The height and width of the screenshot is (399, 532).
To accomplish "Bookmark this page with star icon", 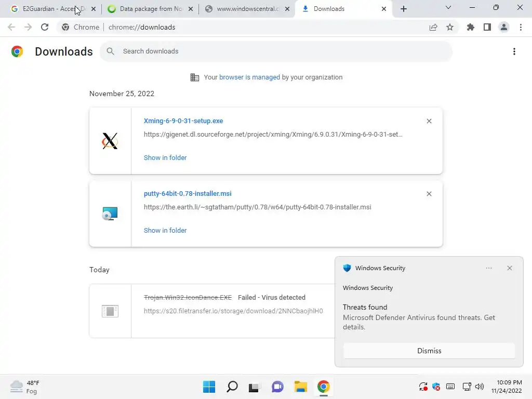I will (450, 27).
